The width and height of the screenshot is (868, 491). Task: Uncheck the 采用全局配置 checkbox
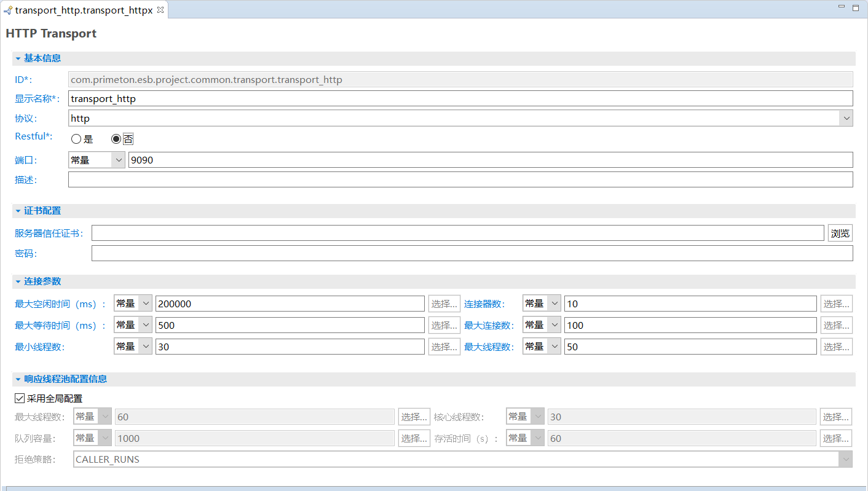coord(20,398)
